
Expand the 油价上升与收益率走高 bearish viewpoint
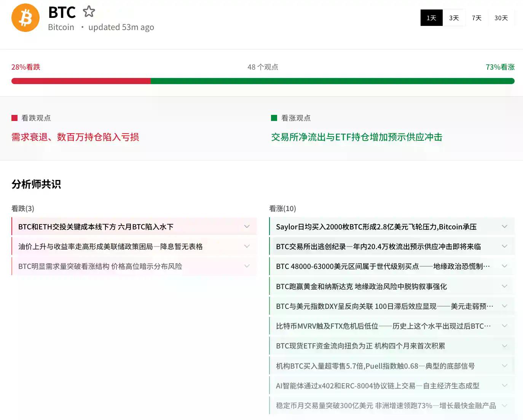247,246
